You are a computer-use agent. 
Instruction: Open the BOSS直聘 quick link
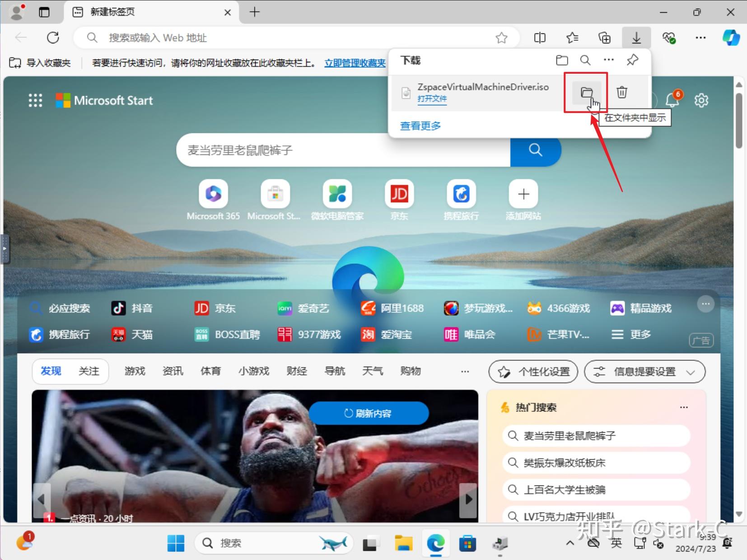click(227, 335)
